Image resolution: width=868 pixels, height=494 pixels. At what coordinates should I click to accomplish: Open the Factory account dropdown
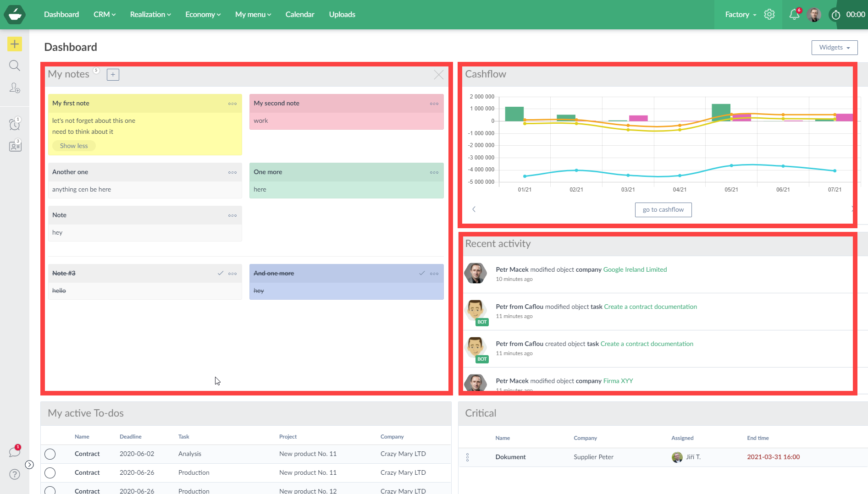coord(741,15)
